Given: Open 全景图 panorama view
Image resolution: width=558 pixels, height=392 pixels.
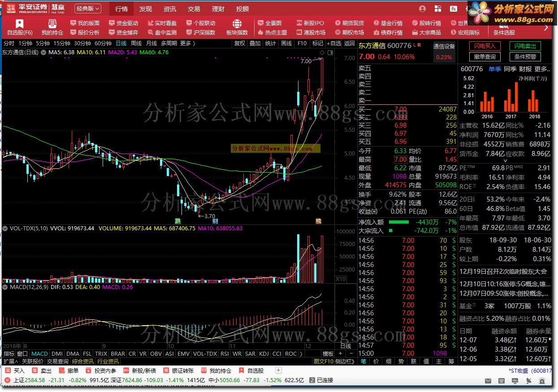Looking at the screenshot, I should pos(269,23).
